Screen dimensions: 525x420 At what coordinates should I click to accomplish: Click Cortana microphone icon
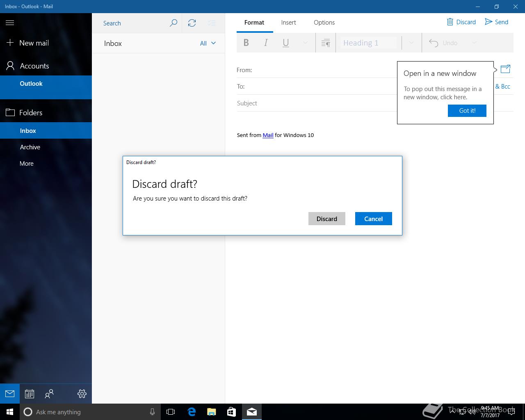[152, 412]
